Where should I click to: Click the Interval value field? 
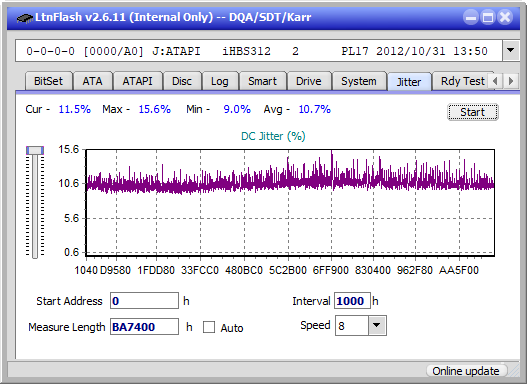point(352,301)
